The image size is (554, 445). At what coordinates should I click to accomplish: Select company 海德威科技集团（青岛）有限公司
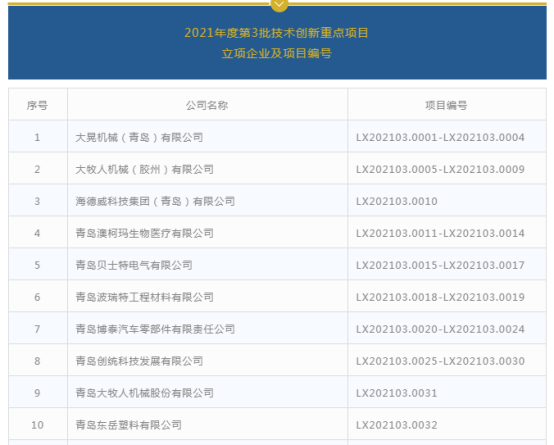click(x=155, y=201)
